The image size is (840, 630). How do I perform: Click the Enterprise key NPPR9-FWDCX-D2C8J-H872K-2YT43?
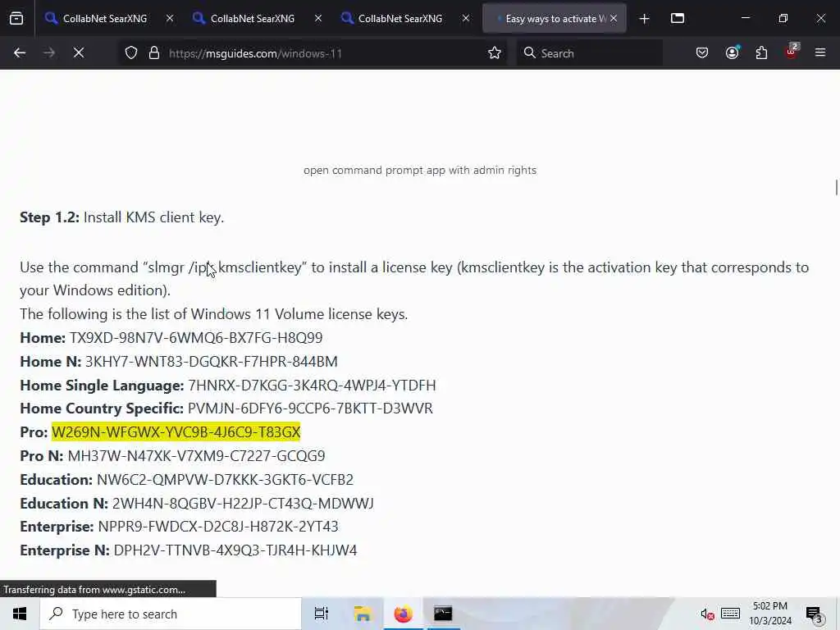click(x=218, y=527)
